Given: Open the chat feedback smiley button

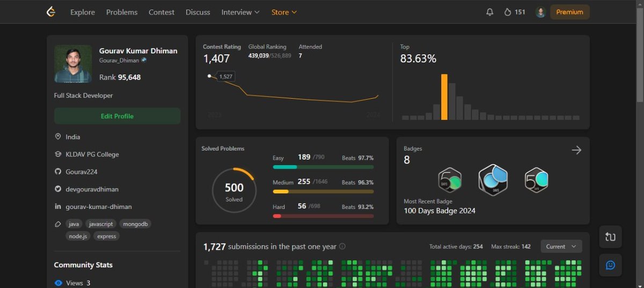Looking at the screenshot, I should coord(610,265).
